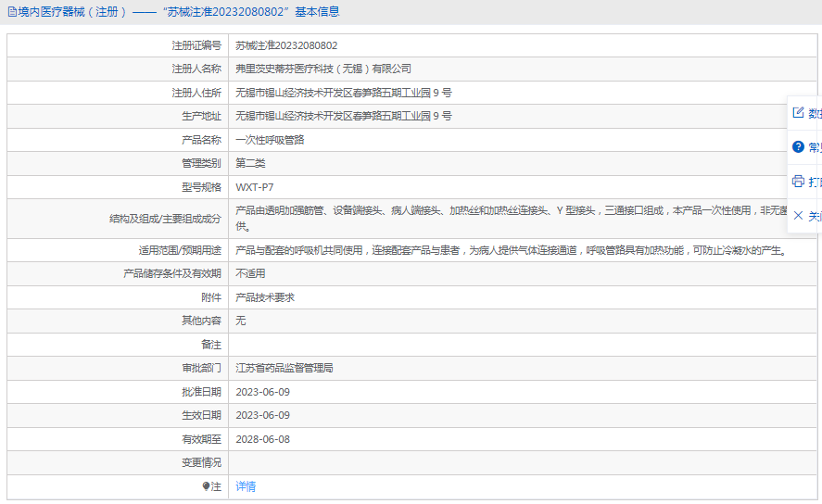This screenshot has height=504, width=822.
Task: Click expiry date 2028-06-08
Action: coord(262,439)
